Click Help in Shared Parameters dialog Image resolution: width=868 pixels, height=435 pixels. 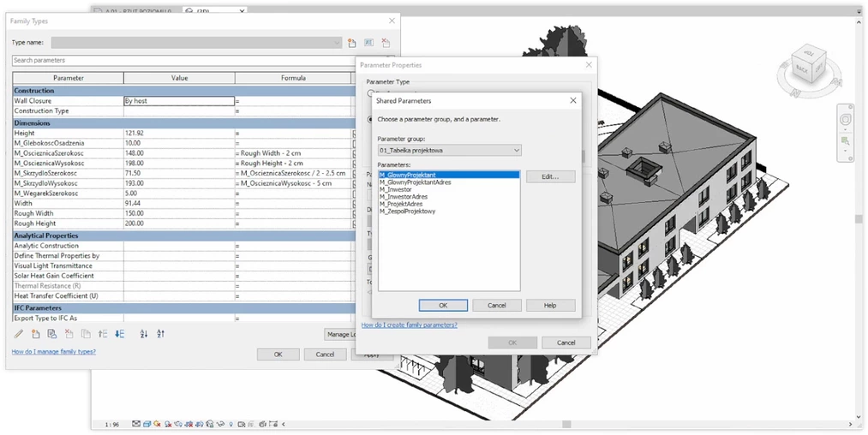[x=550, y=305]
